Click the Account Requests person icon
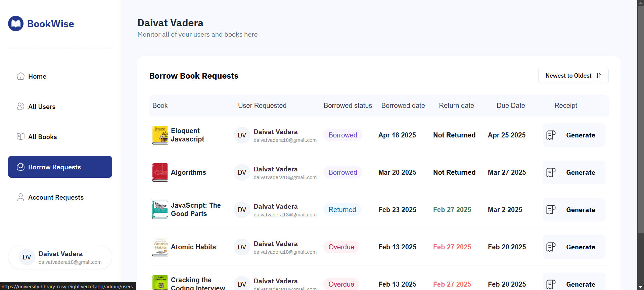The height and width of the screenshot is (290, 644). point(20,197)
